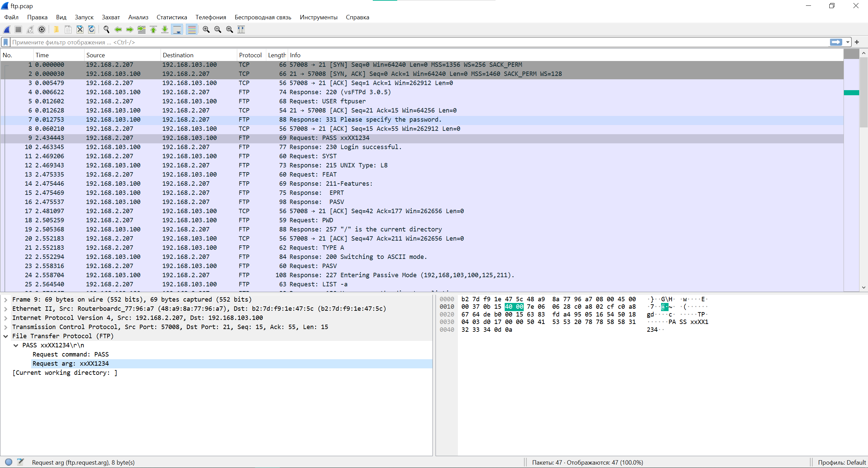
Task: Open the display filter bookmark
Action: [x=6, y=42]
